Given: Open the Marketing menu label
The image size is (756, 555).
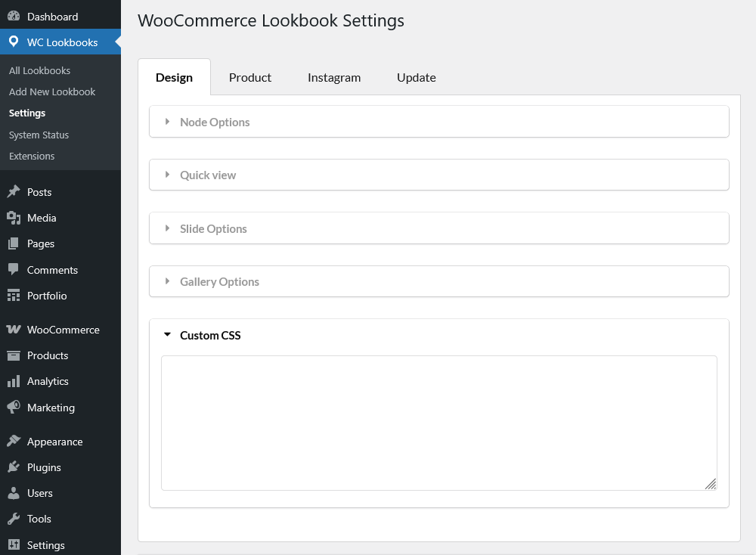Looking at the screenshot, I should 51,408.
